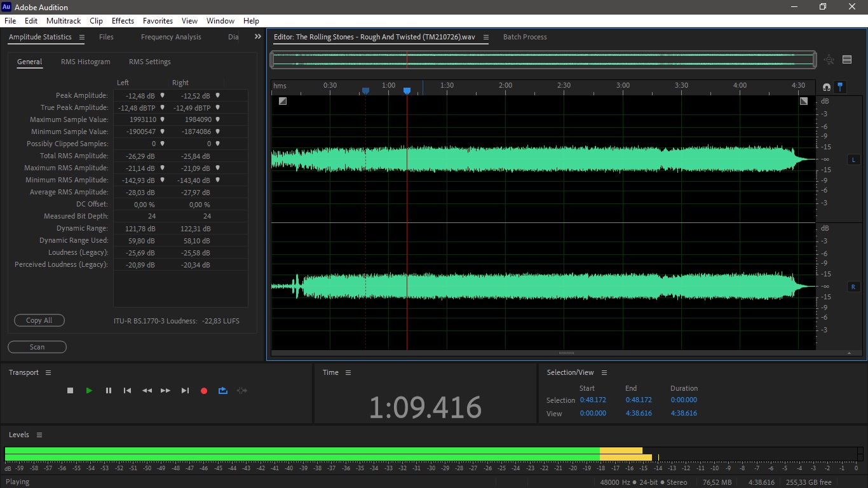Switch to the RMS Histogram tab
Viewport: 868px width, 488px height.
pyautogui.click(x=86, y=62)
